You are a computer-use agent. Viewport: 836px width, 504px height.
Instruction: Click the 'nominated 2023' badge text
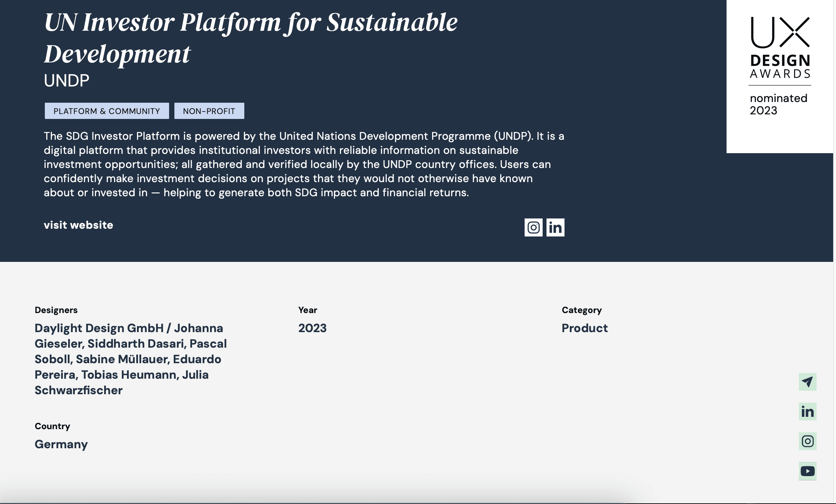point(778,104)
